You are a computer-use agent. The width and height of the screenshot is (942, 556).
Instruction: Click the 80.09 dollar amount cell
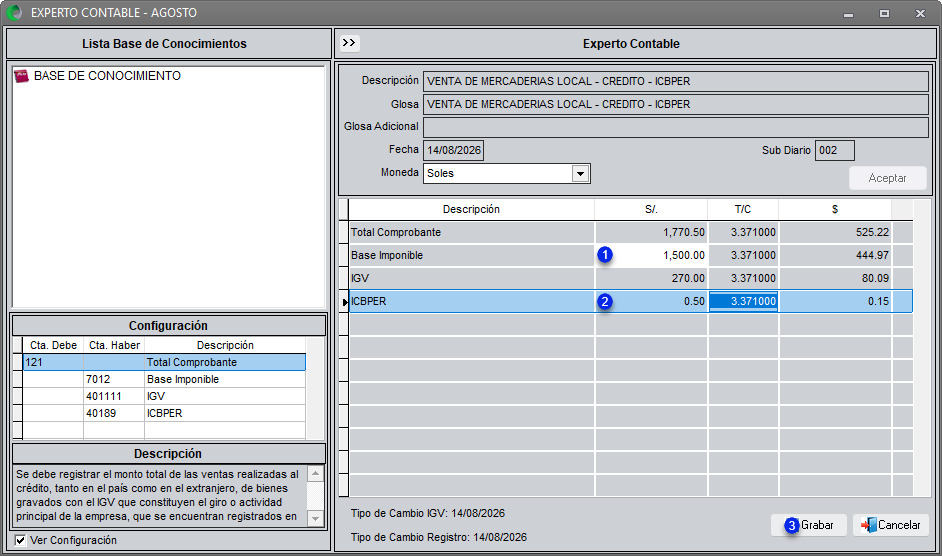coord(835,278)
